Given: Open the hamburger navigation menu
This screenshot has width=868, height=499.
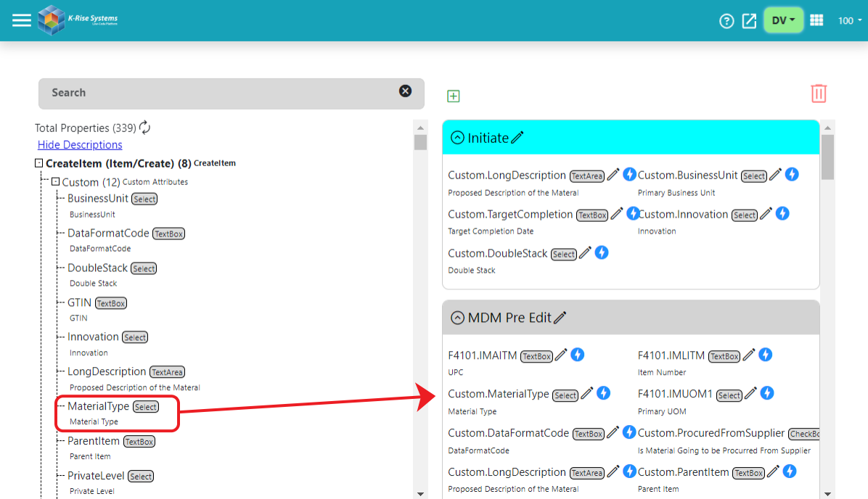Looking at the screenshot, I should [x=22, y=20].
